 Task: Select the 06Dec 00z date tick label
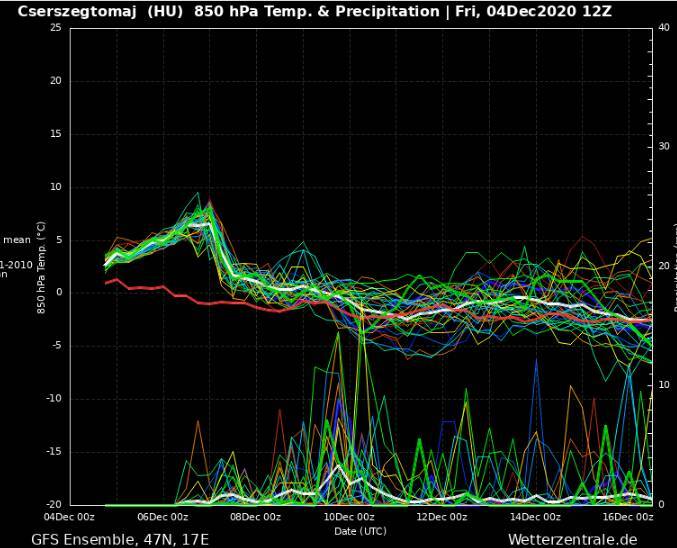[x=162, y=517]
